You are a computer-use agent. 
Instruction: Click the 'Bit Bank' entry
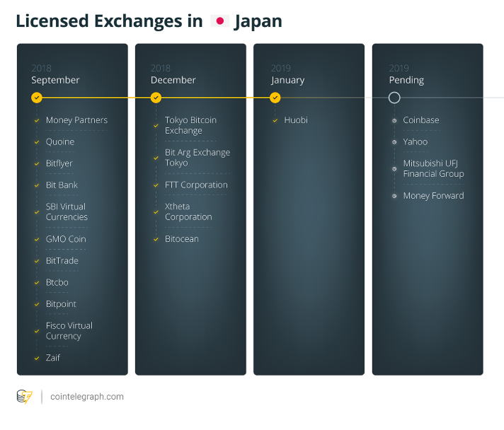pyautogui.click(x=62, y=185)
